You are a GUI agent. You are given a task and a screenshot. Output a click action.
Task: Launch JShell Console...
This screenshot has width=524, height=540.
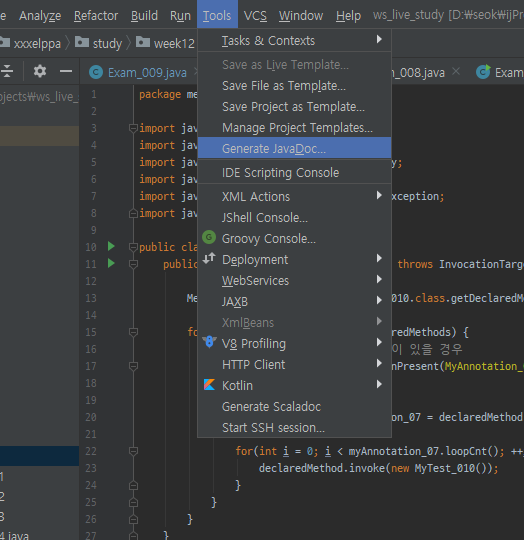coord(294,217)
